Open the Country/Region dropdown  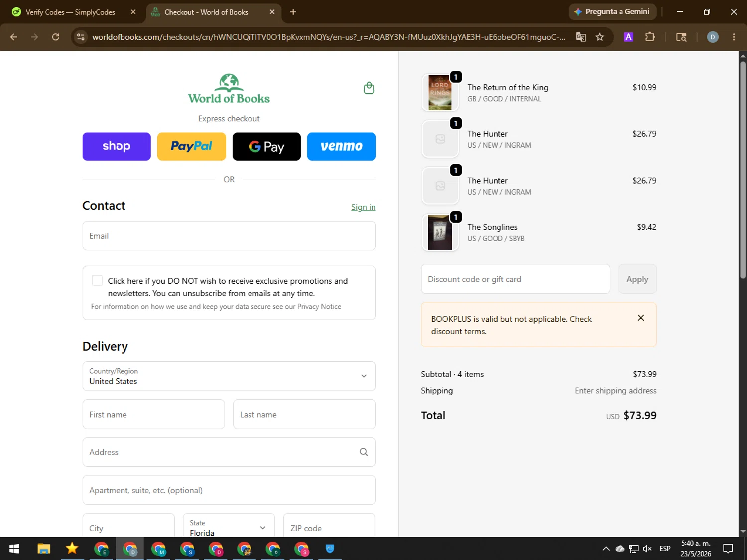click(x=229, y=376)
